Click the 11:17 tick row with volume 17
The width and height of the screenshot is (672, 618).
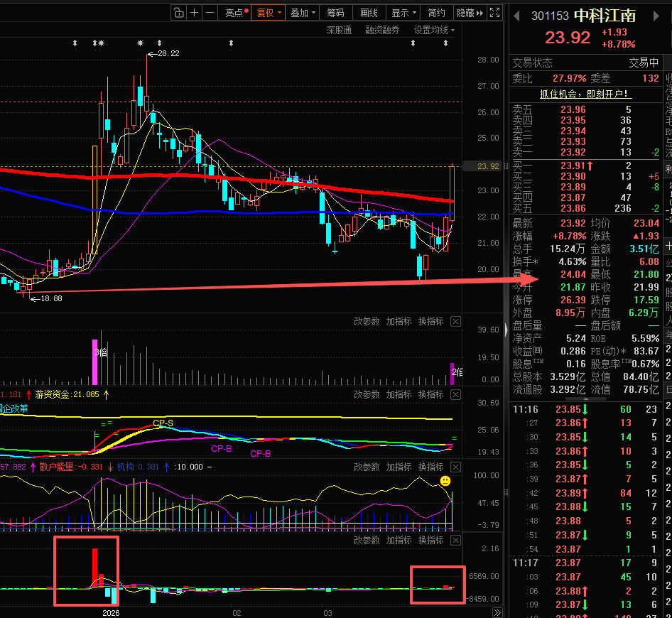(585, 563)
